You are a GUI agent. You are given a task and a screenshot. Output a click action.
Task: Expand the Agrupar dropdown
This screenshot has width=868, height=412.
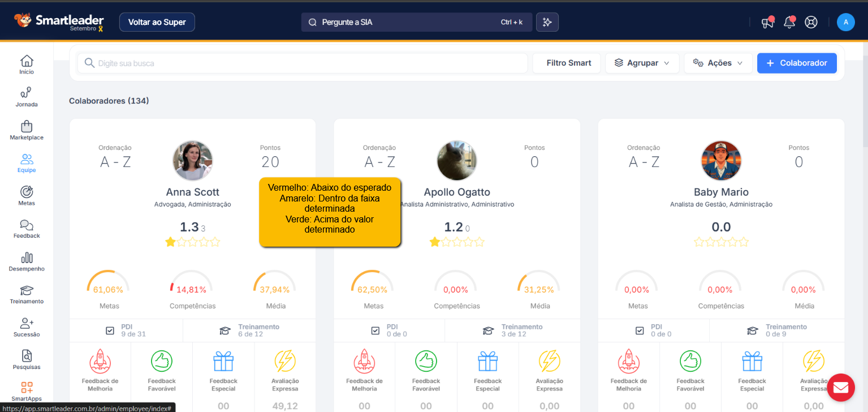click(642, 63)
